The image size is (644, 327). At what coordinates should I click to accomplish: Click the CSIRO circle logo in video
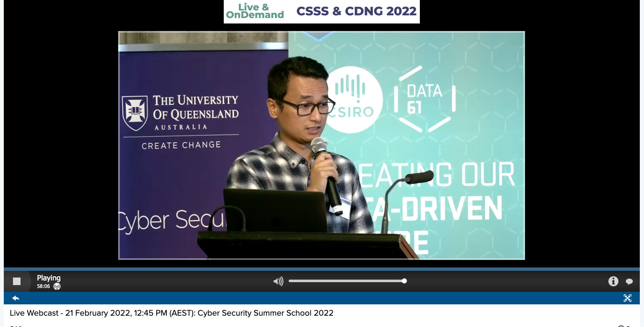point(354,100)
